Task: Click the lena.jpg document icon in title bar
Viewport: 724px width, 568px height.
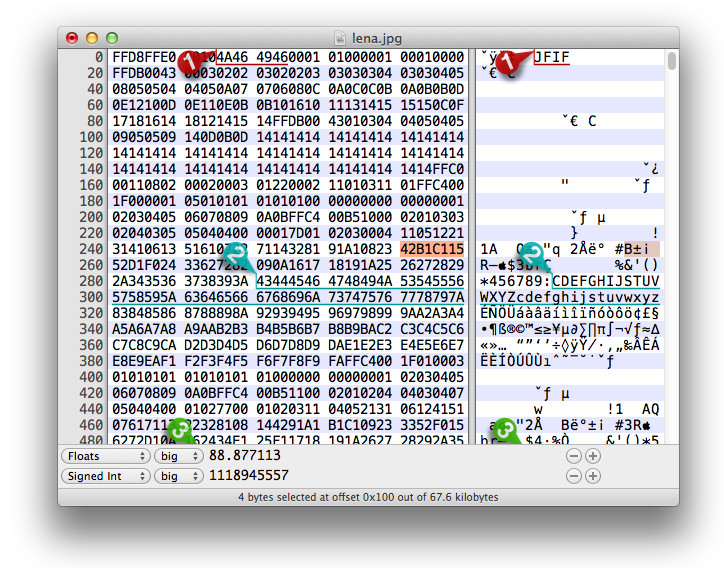Action: tap(340, 38)
